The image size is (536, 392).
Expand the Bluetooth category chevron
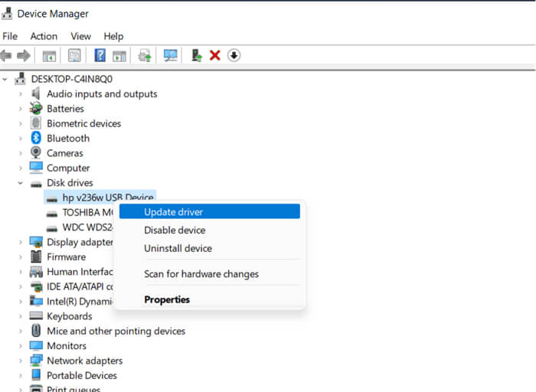click(x=21, y=139)
